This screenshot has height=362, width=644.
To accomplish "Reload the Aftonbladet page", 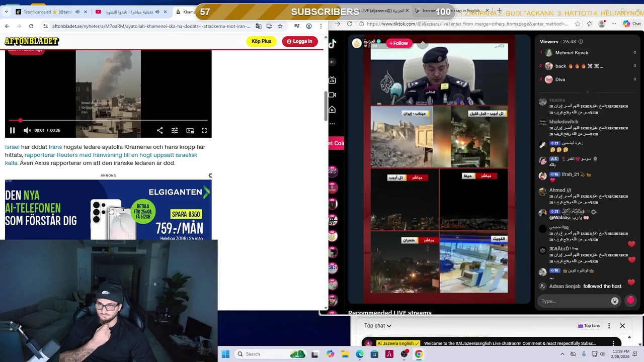I will [31, 26].
